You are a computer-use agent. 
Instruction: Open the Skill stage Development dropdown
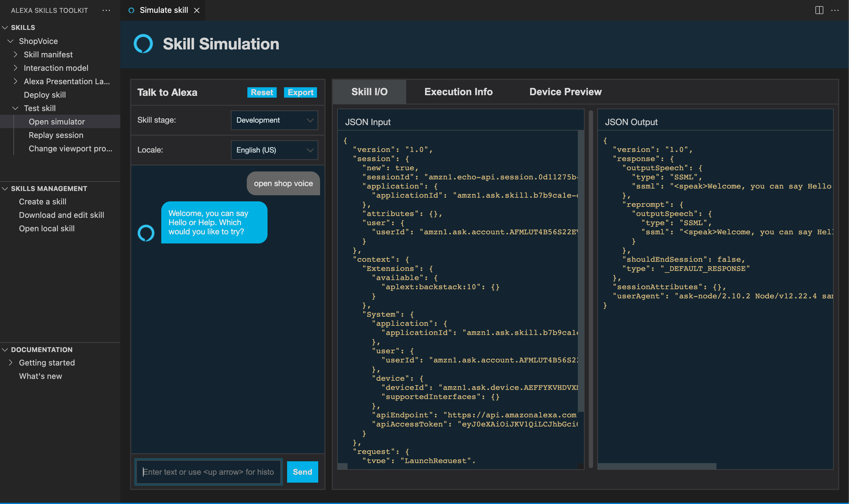pyautogui.click(x=274, y=120)
